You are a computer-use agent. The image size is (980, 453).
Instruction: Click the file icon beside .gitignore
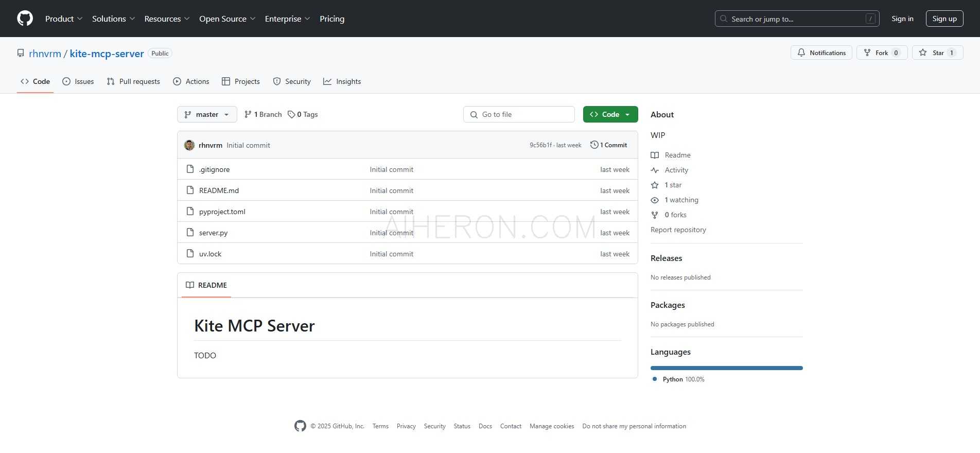tap(190, 169)
